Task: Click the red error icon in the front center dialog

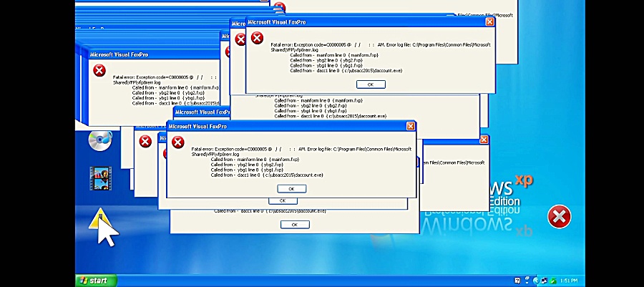Action: pos(178,142)
